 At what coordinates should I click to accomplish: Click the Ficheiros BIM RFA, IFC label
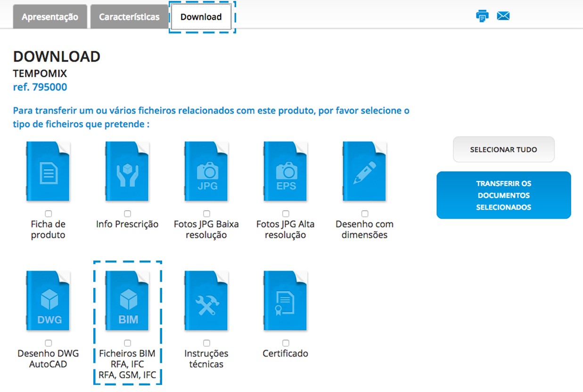(127, 364)
